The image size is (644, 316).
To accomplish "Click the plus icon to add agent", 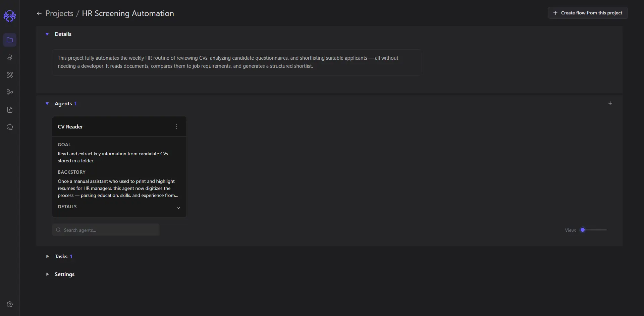I will coord(610,103).
